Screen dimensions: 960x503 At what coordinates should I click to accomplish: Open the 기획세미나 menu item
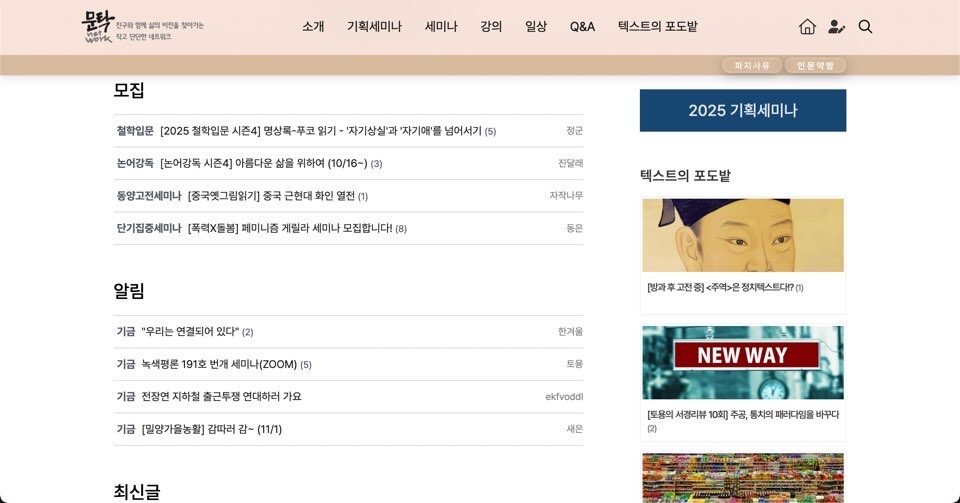[x=374, y=27]
